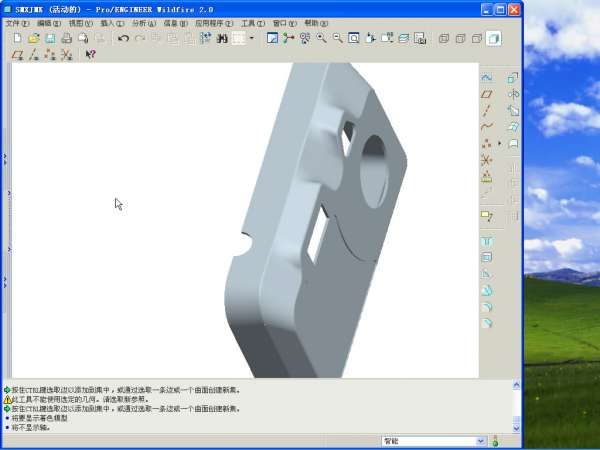Select the Hole tool
This screenshot has height=450, width=600.
tap(487, 241)
